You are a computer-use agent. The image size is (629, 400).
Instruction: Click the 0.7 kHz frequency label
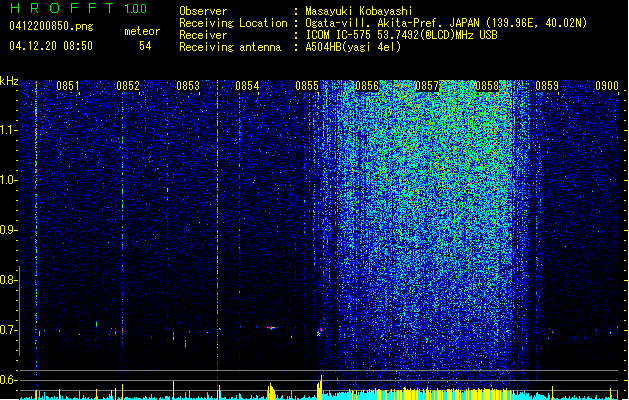pyautogui.click(x=8, y=330)
